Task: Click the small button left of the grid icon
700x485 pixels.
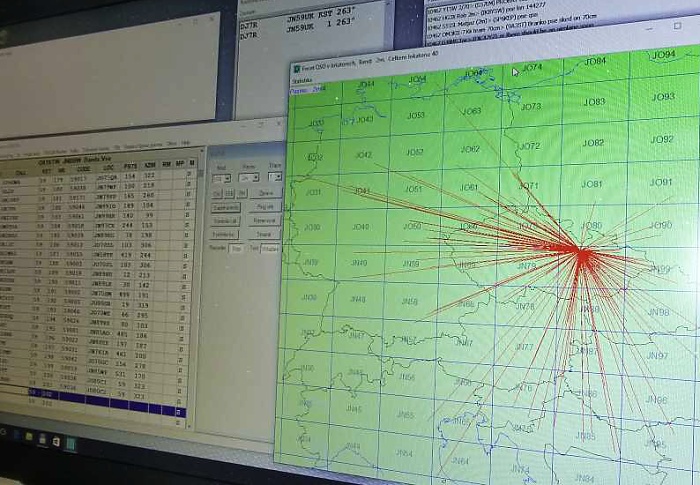Action: point(217,193)
